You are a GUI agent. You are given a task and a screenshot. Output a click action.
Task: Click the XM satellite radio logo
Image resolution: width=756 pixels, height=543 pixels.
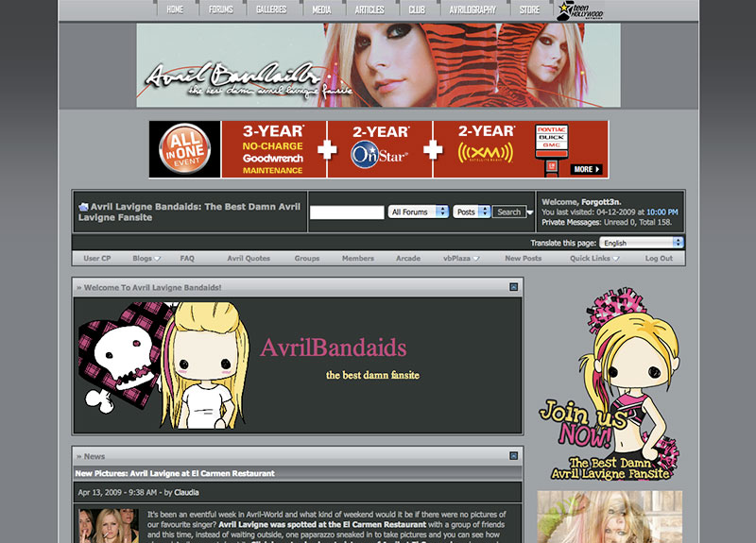[x=486, y=153]
